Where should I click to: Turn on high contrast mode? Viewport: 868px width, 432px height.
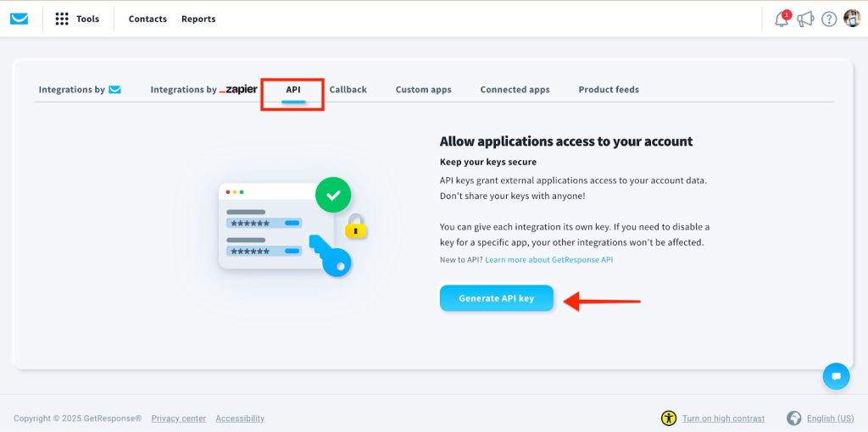pos(723,418)
